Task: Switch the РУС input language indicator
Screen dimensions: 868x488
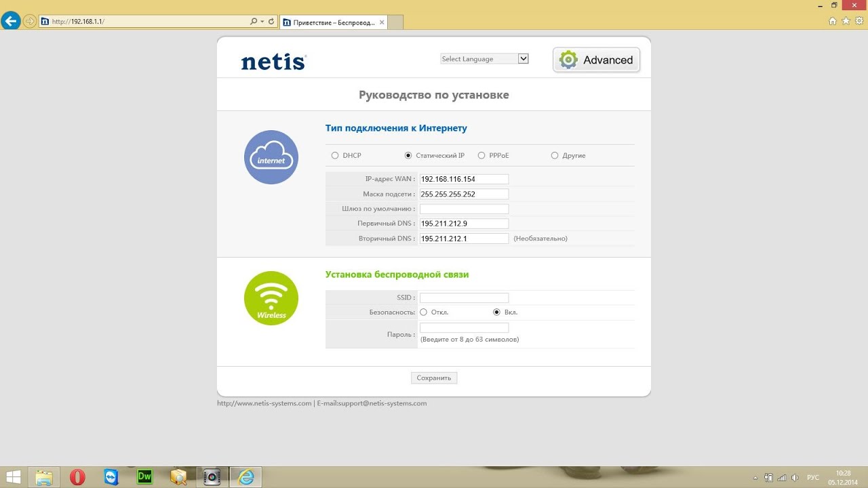Action: tap(813, 478)
